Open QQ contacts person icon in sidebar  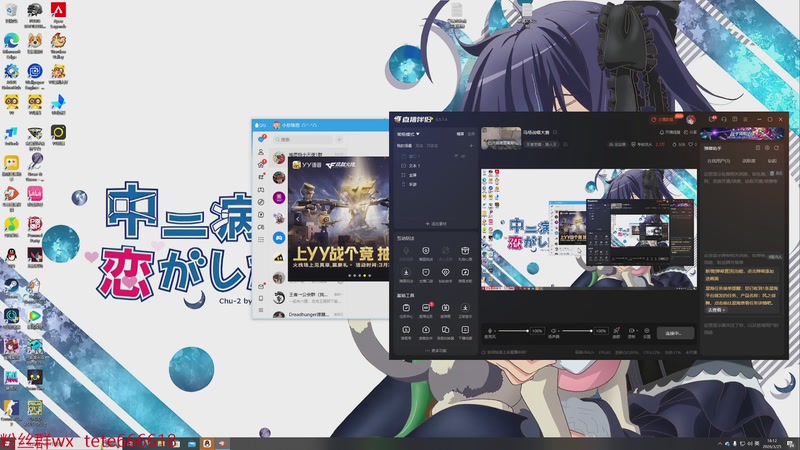tap(261, 152)
